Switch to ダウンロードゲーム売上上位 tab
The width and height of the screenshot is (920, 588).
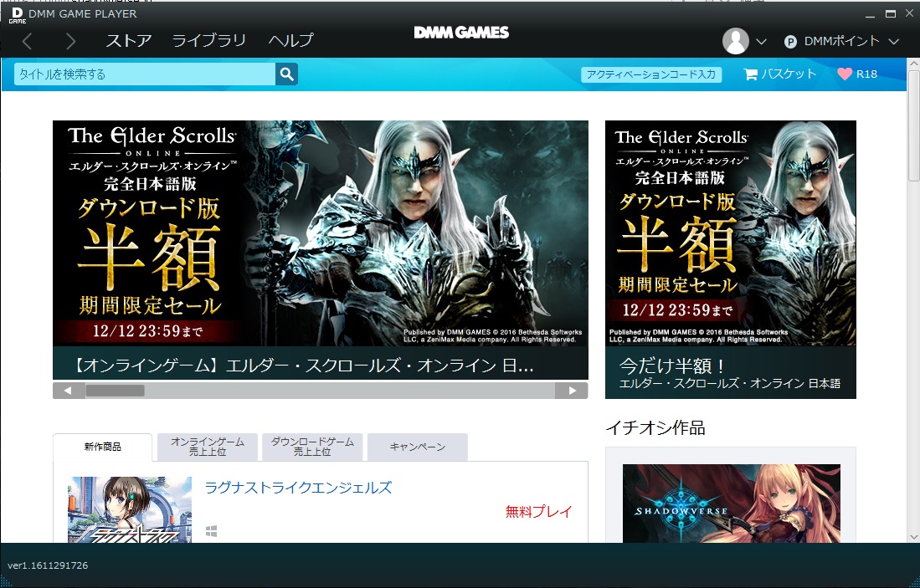point(312,447)
